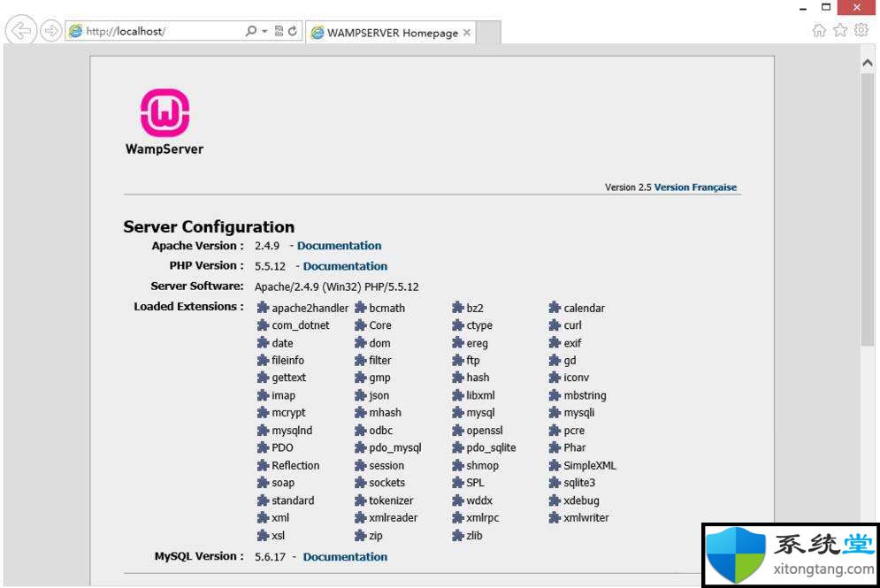Go back with the browser back arrow
Viewport: 880px width, 588px height.
pyautogui.click(x=20, y=31)
